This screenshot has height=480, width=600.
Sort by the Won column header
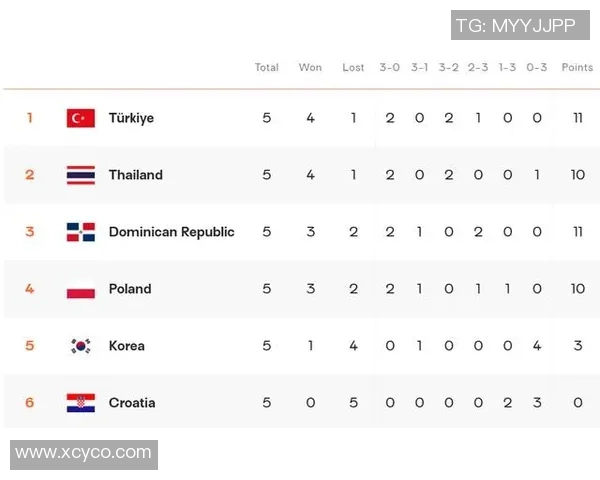point(310,68)
